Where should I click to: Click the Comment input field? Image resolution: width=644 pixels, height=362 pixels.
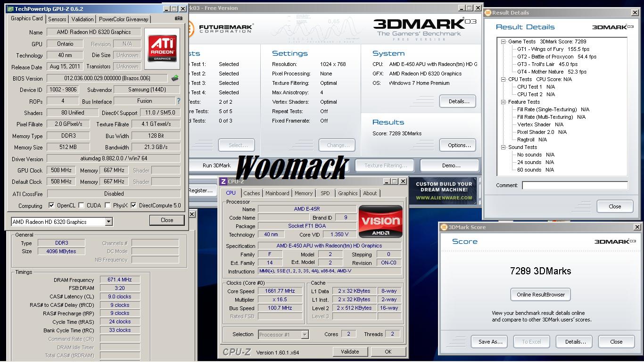[x=575, y=185]
